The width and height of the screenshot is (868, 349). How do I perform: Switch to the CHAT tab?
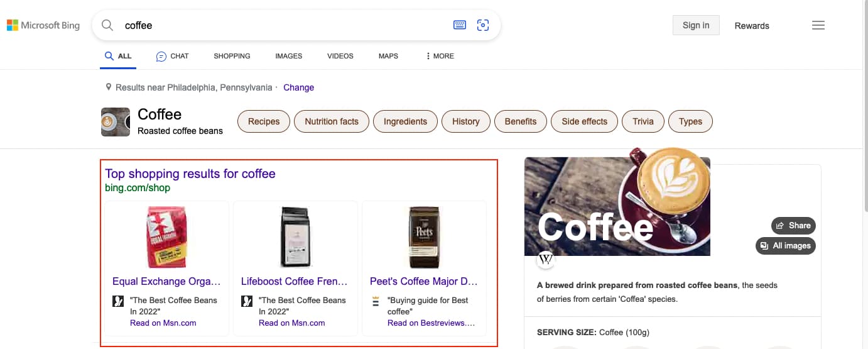(172, 56)
